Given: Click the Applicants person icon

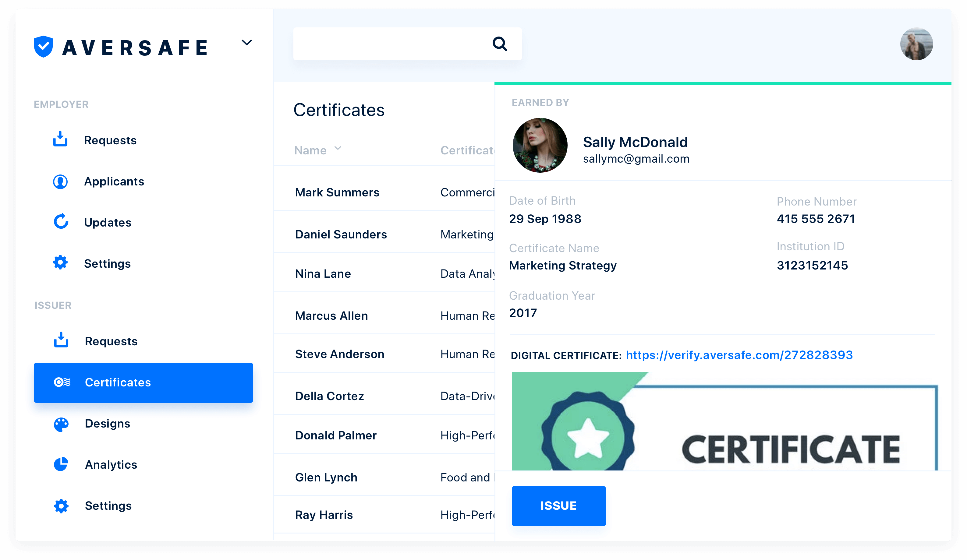Looking at the screenshot, I should click(60, 181).
